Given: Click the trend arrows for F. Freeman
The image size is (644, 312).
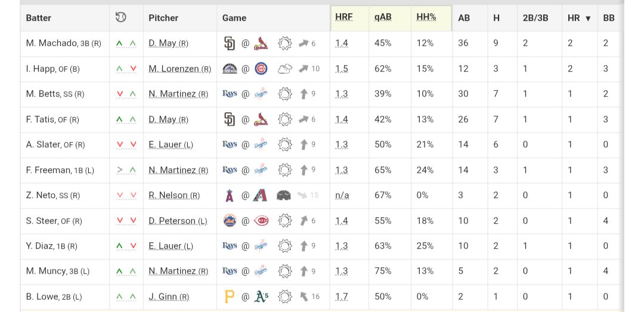Looking at the screenshot, I should point(126,170).
